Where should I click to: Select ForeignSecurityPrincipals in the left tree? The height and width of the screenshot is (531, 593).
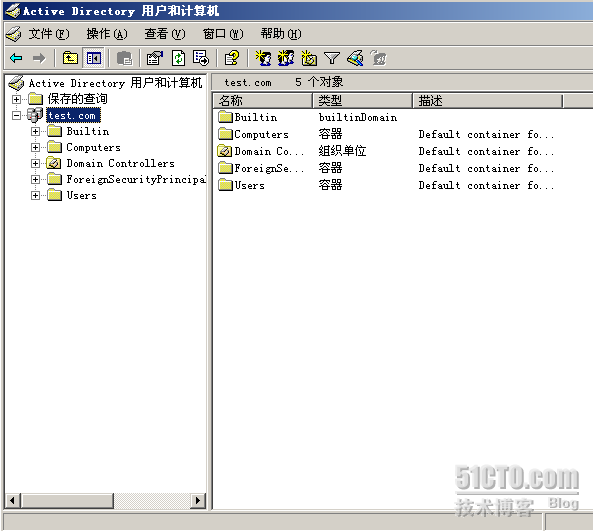click(x=136, y=179)
